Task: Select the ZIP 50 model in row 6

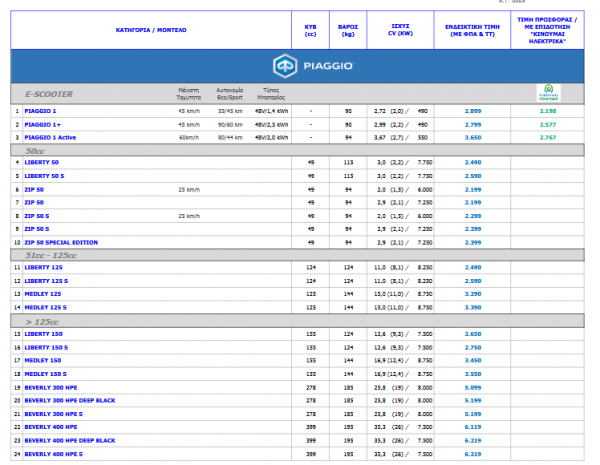Action: [x=34, y=190]
